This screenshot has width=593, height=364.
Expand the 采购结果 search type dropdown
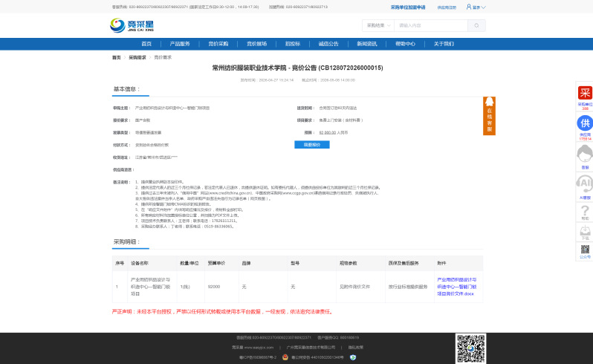[377, 25]
